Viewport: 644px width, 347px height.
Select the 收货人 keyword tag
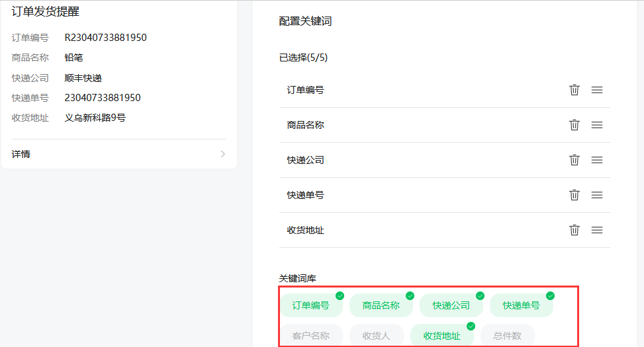pos(377,336)
